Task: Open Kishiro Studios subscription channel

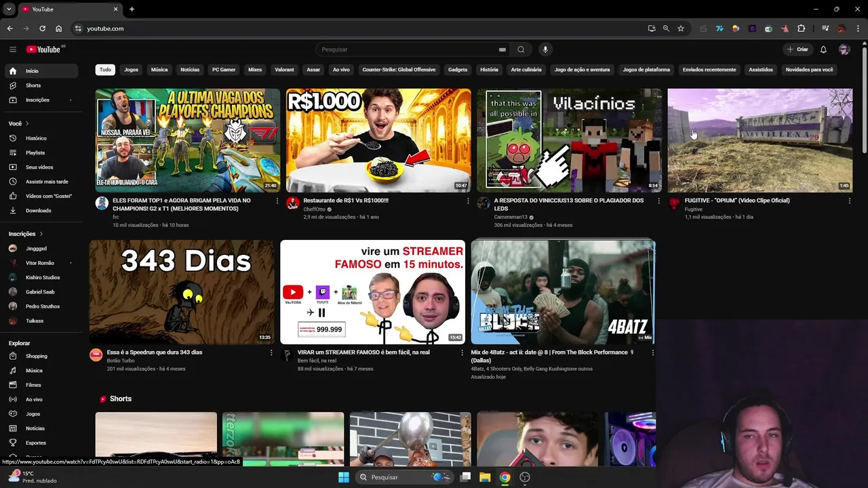Action: point(41,277)
